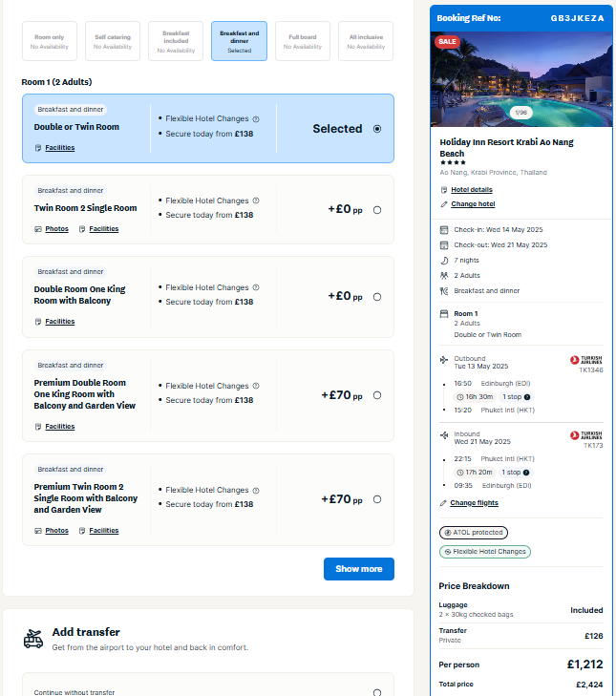Click outbound 1 stop info icon
This screenshot has height=696, width=616.
pos(527,397)
